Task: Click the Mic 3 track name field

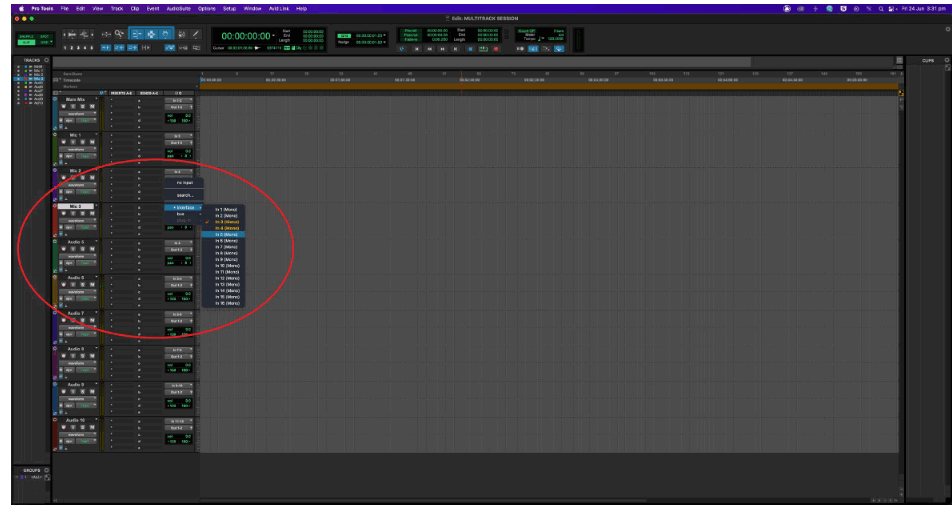Action: click(76, 206)
